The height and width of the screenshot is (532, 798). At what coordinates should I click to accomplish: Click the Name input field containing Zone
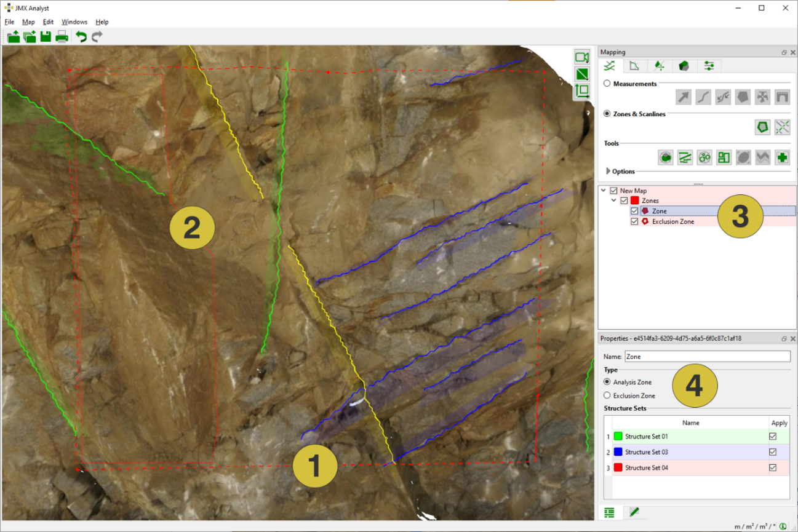click(707, 356)
